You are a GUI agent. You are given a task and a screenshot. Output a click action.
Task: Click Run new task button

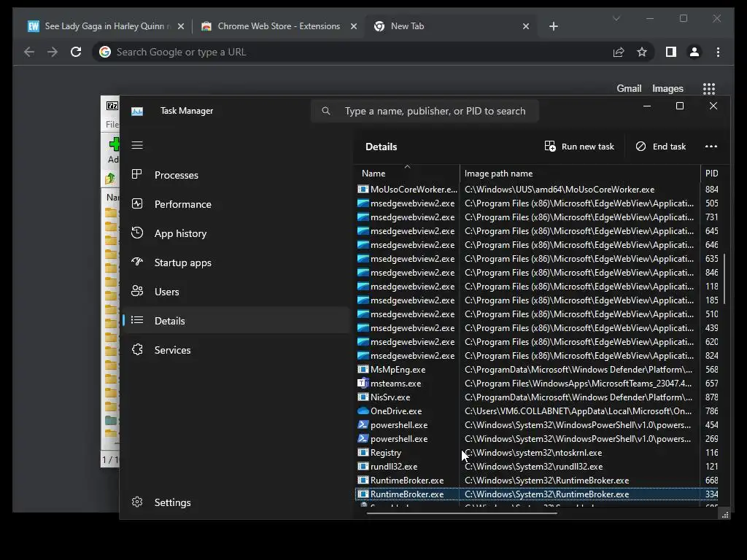click(x=579, y=146)
